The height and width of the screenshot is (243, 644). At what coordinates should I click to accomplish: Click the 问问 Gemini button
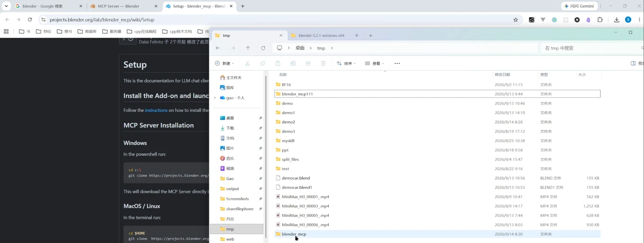[579, 6]
